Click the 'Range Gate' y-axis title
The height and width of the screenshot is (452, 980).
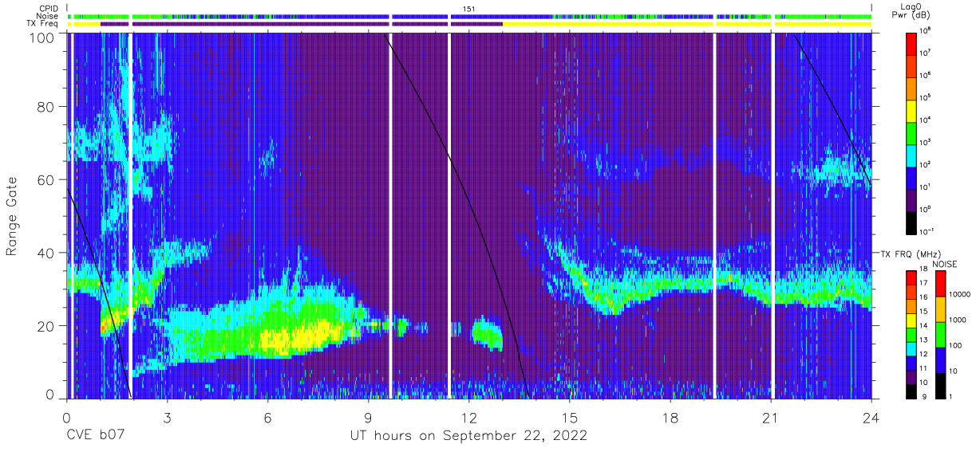pyautogui.click(x=13, y=217)
